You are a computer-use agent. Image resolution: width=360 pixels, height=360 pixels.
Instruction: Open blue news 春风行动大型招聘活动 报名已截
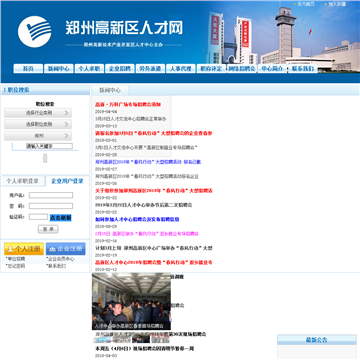pos(148,162)
